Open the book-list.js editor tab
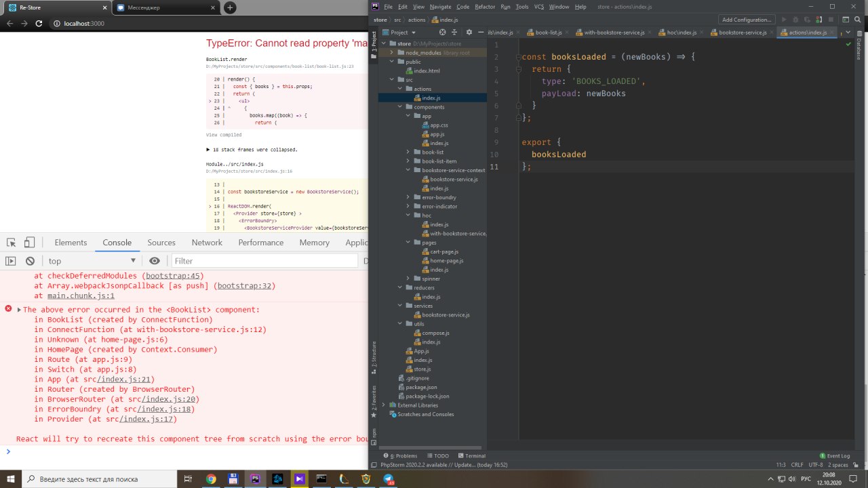Viewport: 868px width, 488px height. (x=548, y=32)
